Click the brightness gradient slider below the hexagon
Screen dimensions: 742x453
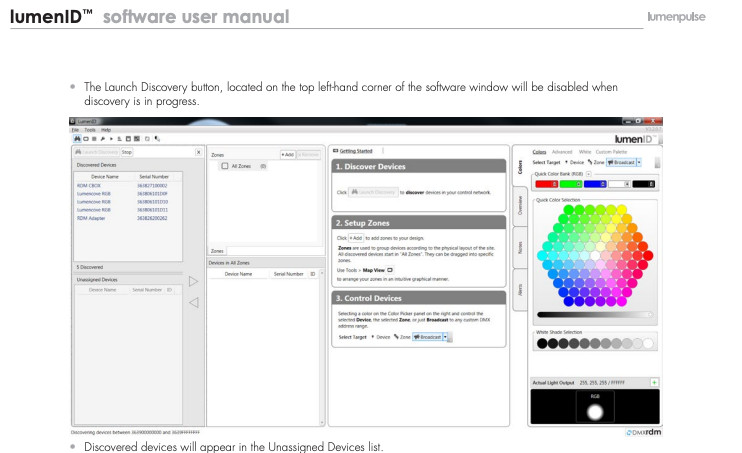pos(595,314)
